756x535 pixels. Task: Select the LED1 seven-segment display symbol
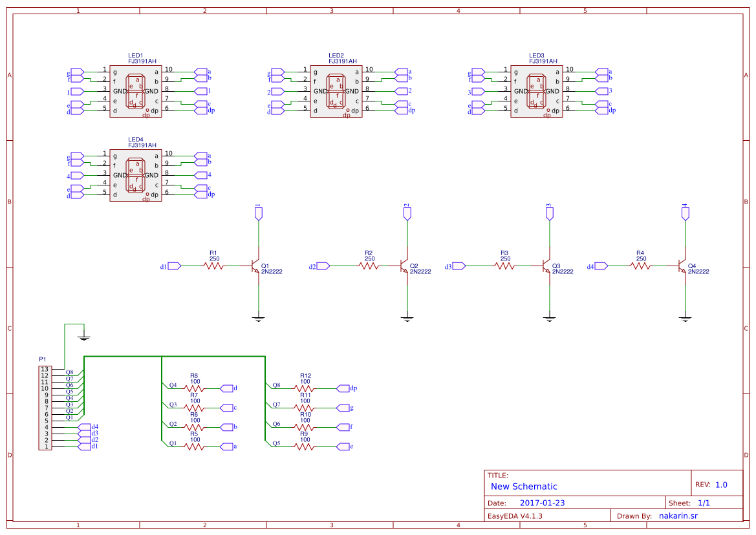136,90
